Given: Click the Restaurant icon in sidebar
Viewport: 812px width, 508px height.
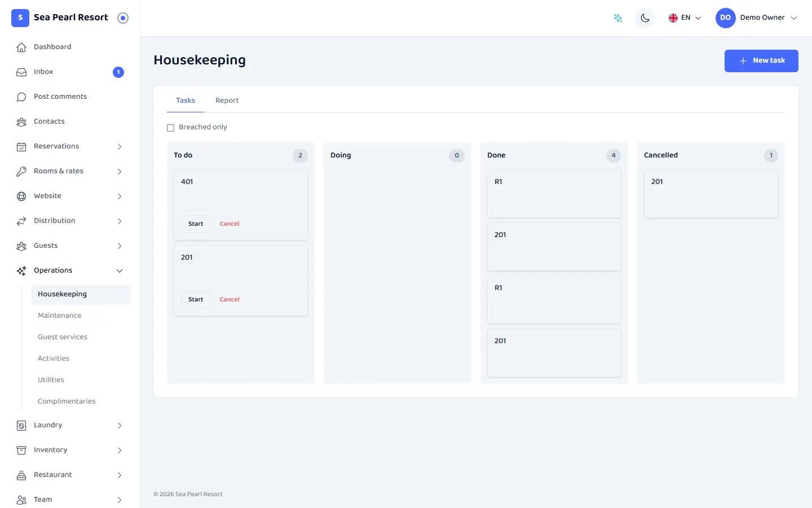Looking at the screenshot, I should pos(21,475).
